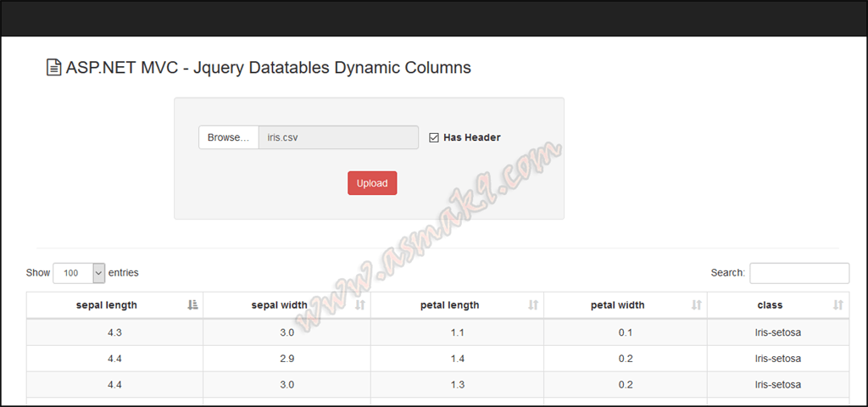
Task: Select petal length cell 1.3
Action: click(457, 384)
